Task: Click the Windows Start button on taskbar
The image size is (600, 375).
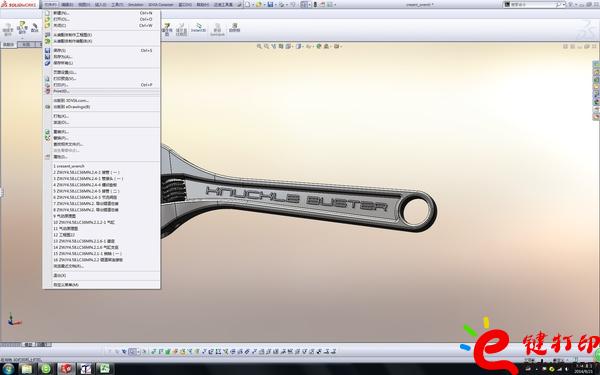Action: point(8,369)
